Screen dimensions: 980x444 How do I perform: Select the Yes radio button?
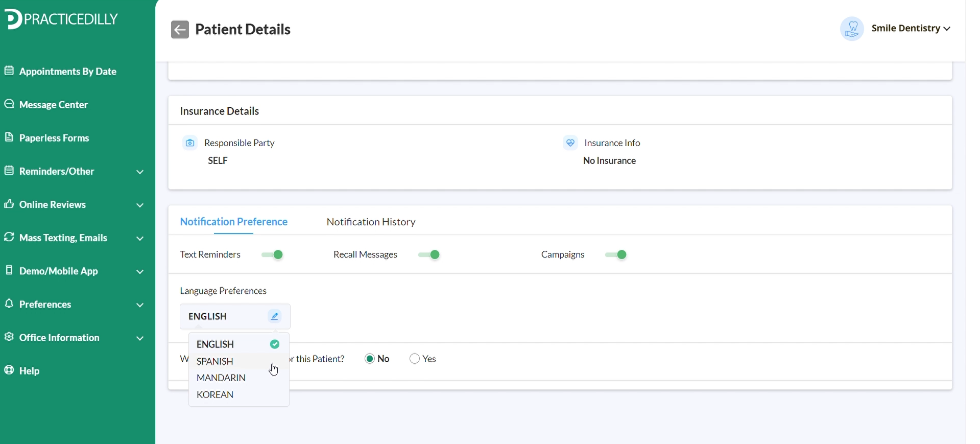click(415, 359)
